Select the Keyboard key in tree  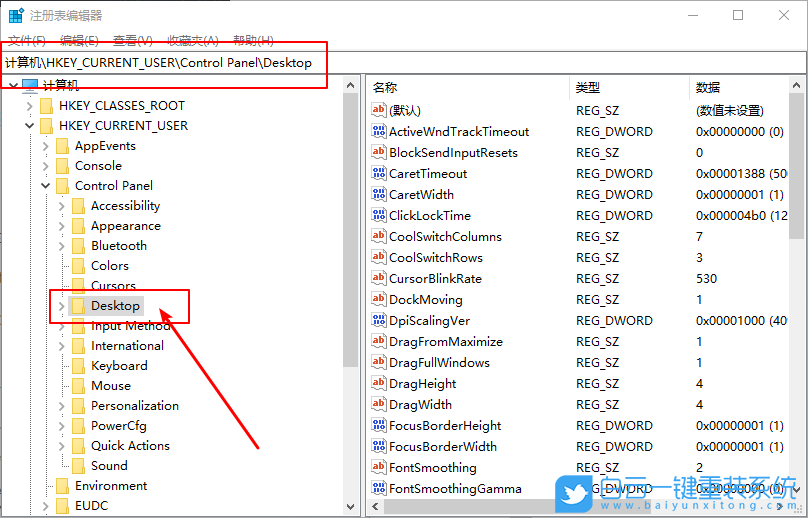coord(119,366)
